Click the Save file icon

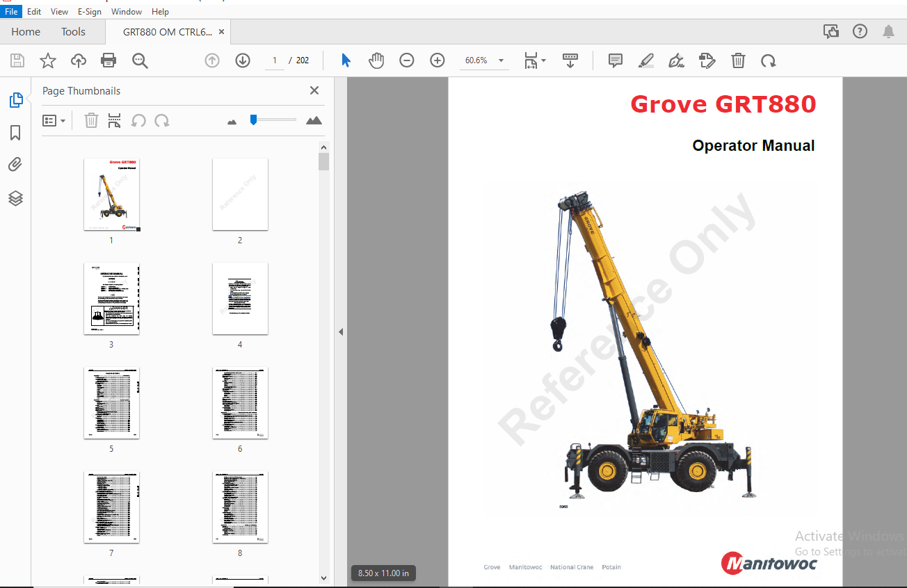coord(17,60)
